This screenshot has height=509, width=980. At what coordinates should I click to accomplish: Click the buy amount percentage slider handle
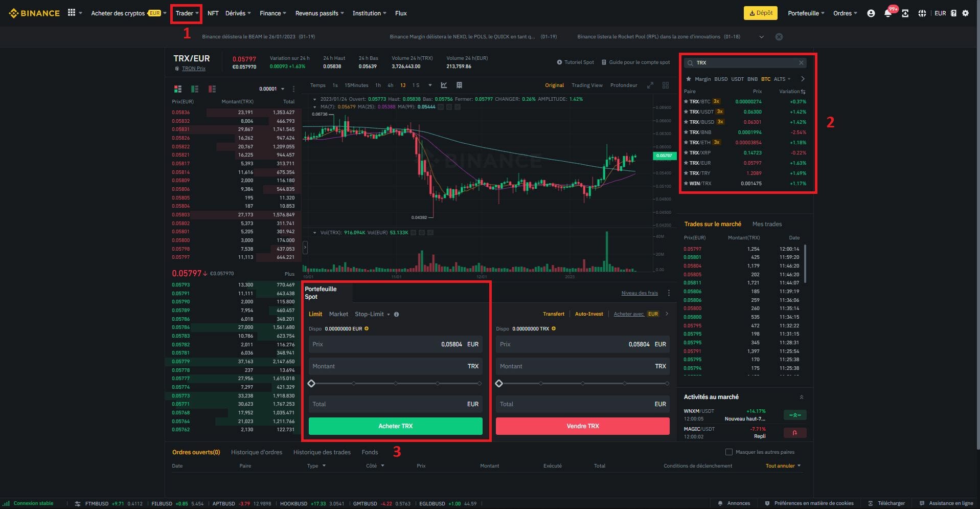(311, 384)
